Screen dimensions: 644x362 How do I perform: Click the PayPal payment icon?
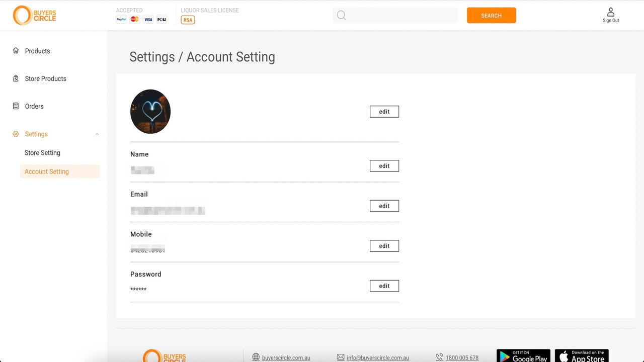tap(121, 20)
